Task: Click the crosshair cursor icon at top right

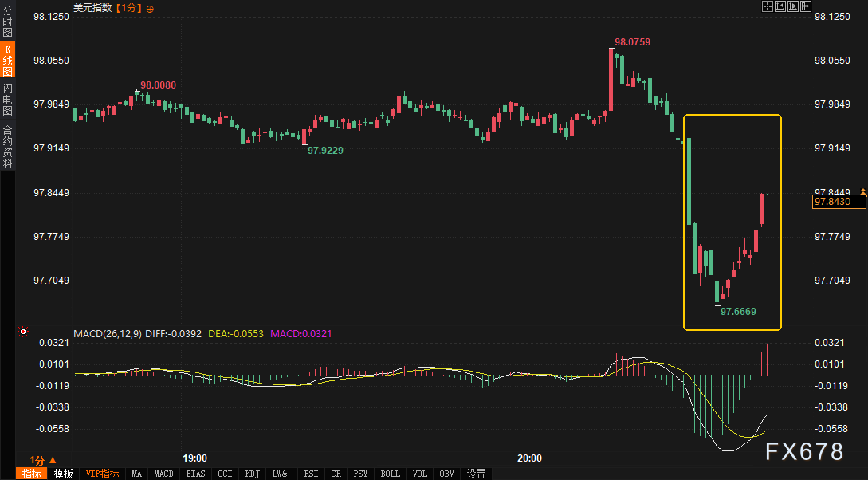Action: point(768,7)
